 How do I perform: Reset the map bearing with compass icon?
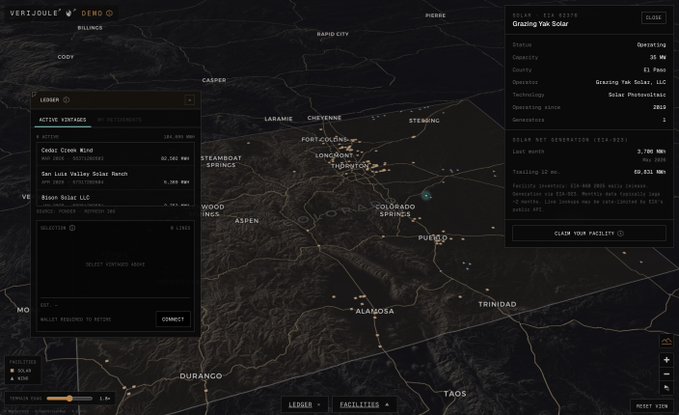[666, 388]
